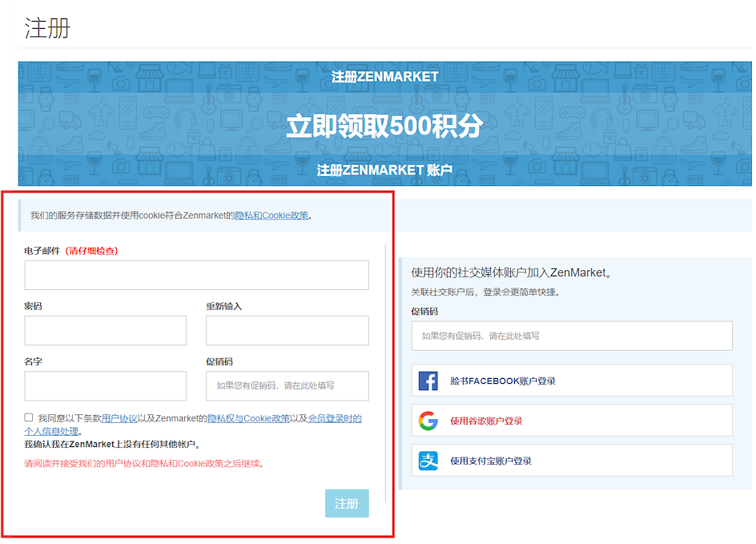Focus the 促销码 field in social media panel
The width and height of the screenshot is (756, 544).
[572, 336]
